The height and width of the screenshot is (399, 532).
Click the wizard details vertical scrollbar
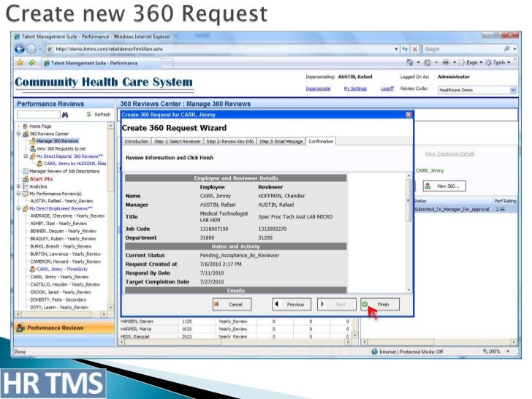408,232
